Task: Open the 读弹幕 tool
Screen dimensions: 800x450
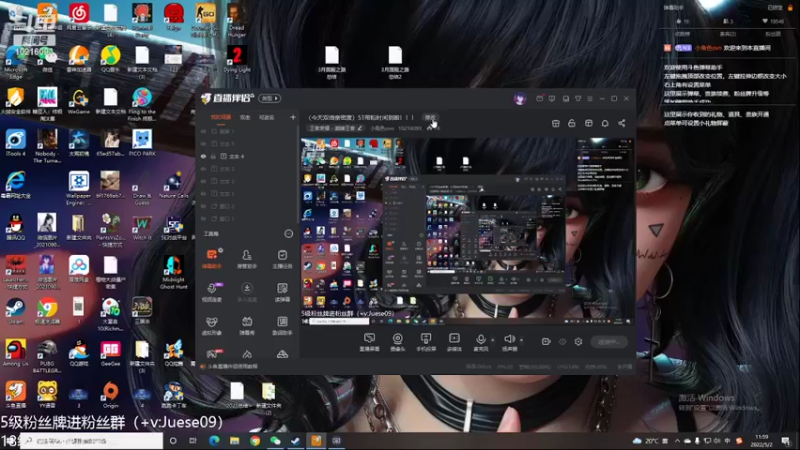Action: [282, 292]
